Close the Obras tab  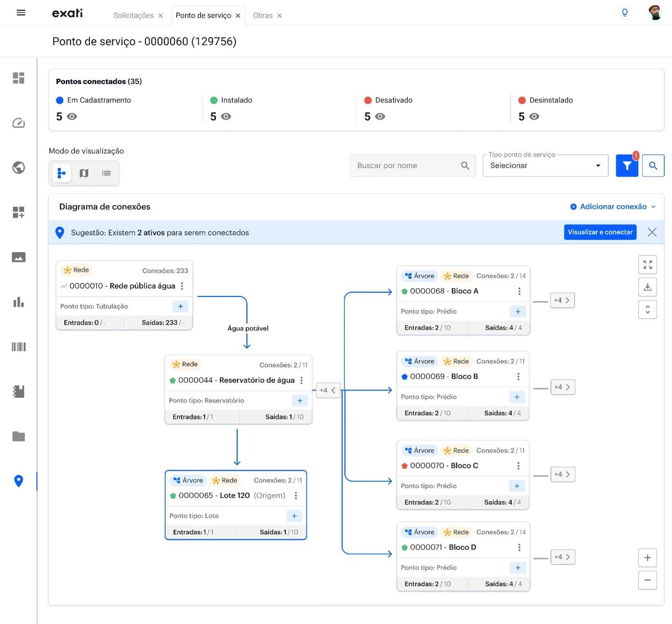tap(279, 16)
